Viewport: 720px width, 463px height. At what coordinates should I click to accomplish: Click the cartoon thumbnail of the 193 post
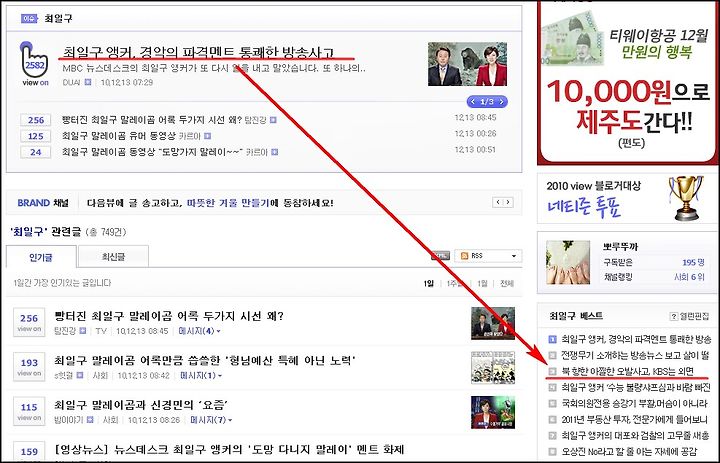(493, 367)
